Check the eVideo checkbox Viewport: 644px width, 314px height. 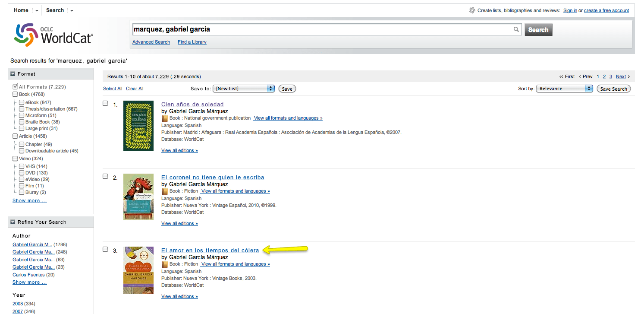(x=22, y=179)
